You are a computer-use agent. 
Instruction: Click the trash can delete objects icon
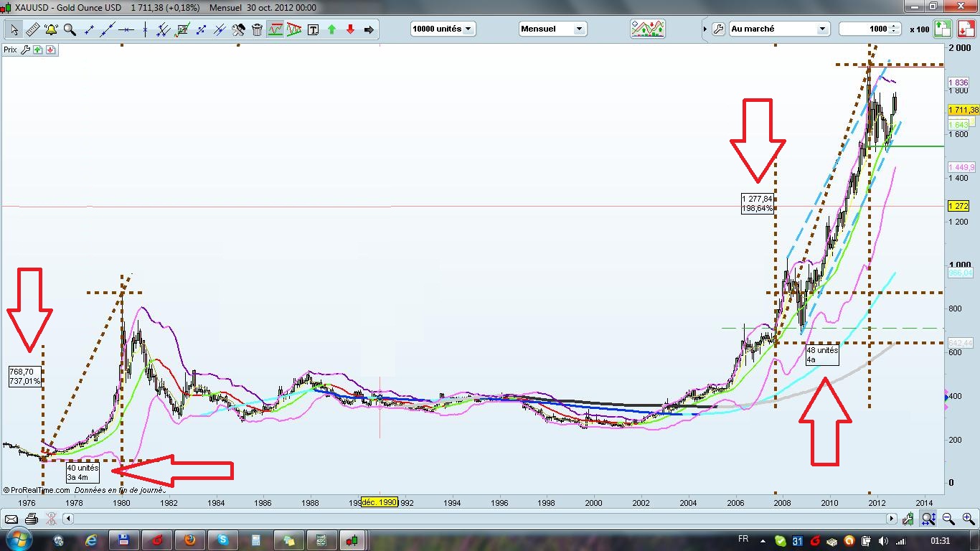[x=257, y=29]
